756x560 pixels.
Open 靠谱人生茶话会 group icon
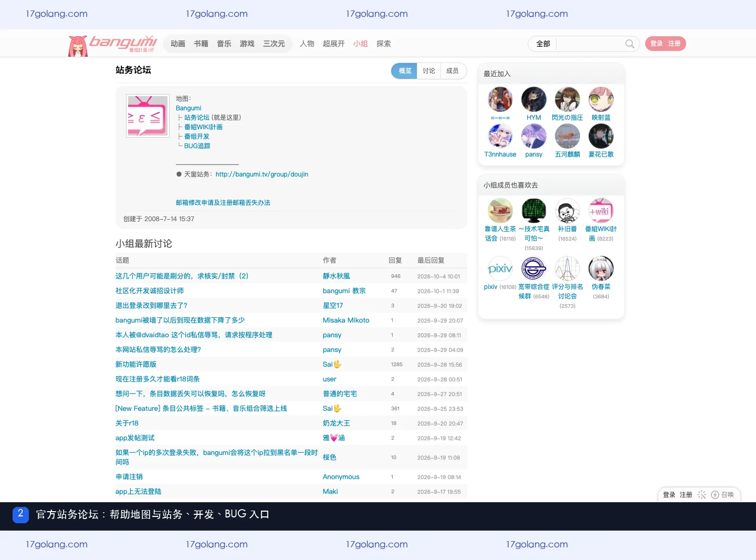500,211
